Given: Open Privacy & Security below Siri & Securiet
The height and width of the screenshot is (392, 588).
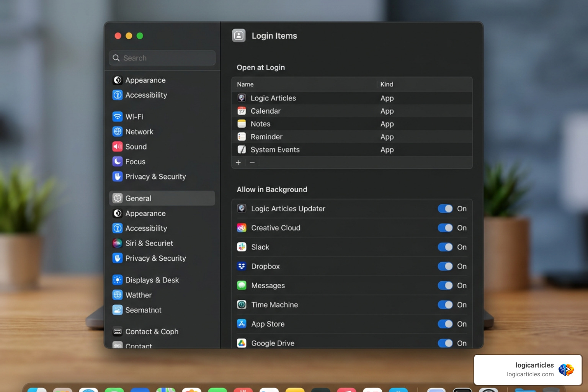Looking at the screenshot, I should click(x=155, y=258).
